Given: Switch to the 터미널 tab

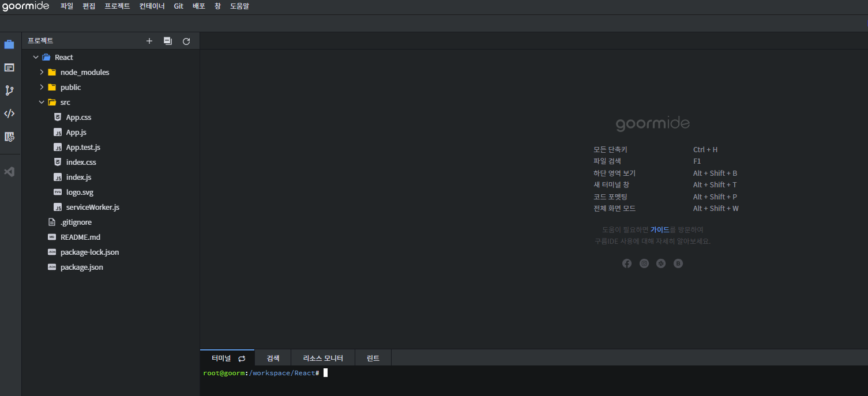Looking at the screenshot, I should click(227, 358).
